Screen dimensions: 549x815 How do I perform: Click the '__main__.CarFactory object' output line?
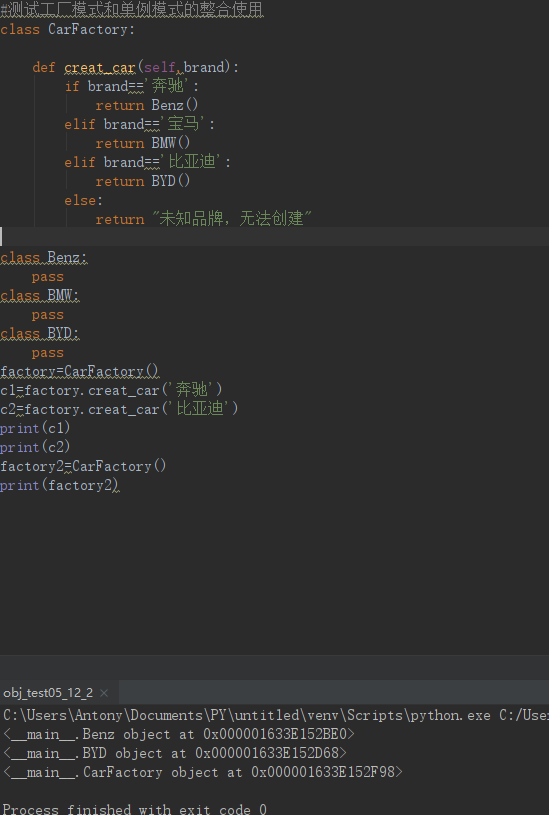[x=203, y=772]
